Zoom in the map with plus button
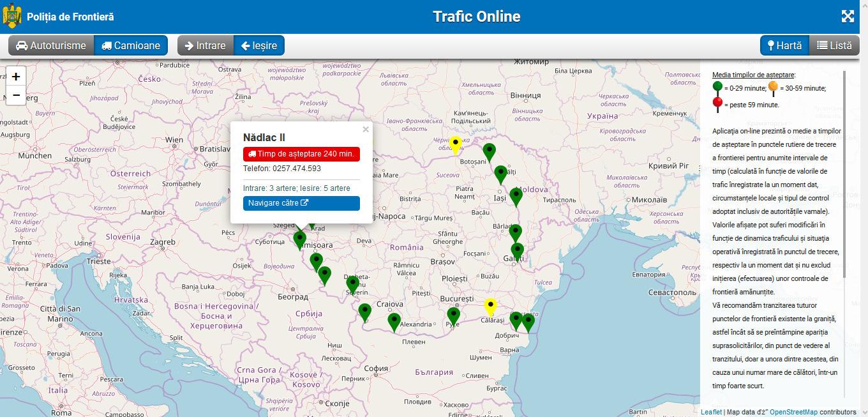The image size is (868, 417). click(16, 77)
